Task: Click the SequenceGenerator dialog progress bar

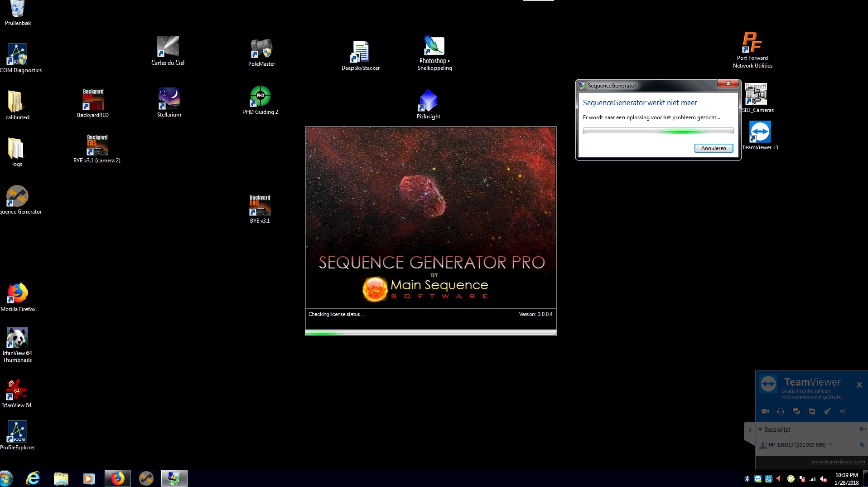Action: tap(658, 131)
